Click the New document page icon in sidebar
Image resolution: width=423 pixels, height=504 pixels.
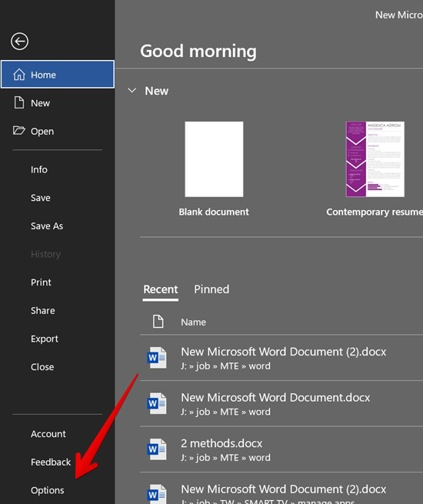click(19, 102)
